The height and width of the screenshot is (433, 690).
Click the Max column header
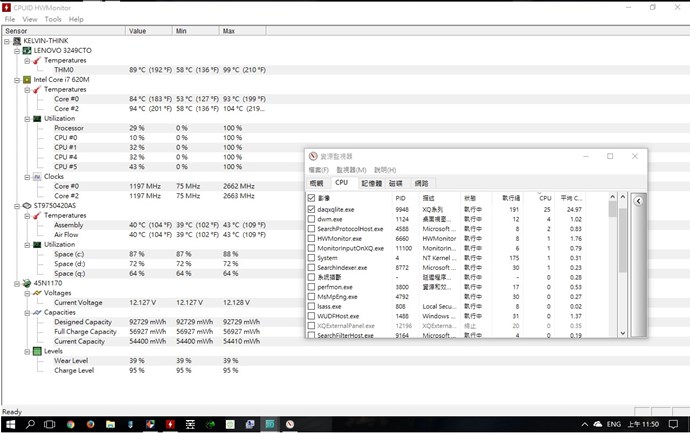click(229, 31)
